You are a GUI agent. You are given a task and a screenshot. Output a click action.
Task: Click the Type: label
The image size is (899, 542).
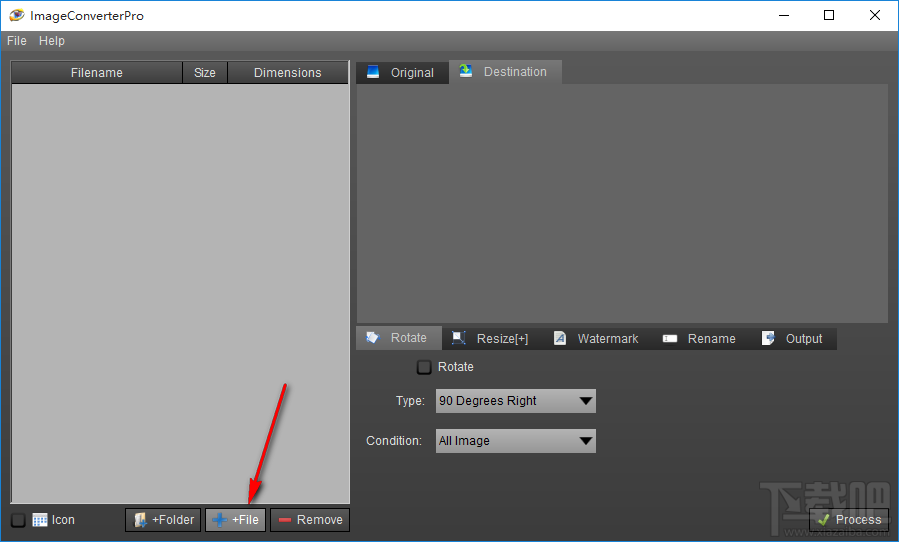410,400
